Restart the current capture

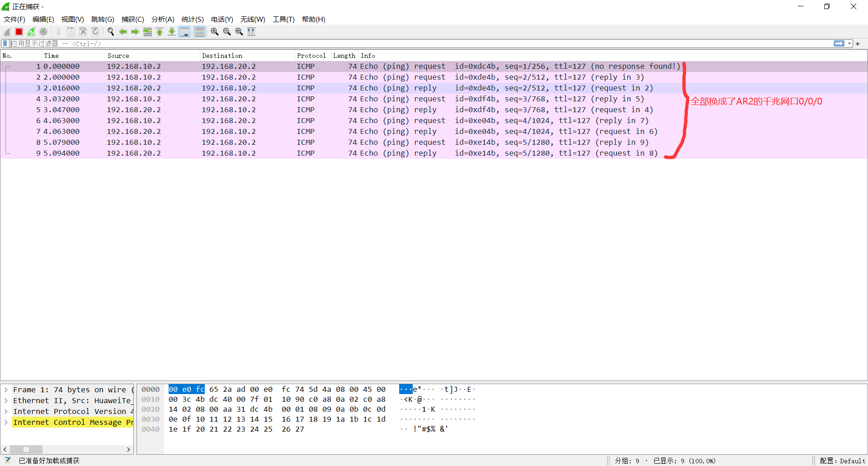point(31,32)
